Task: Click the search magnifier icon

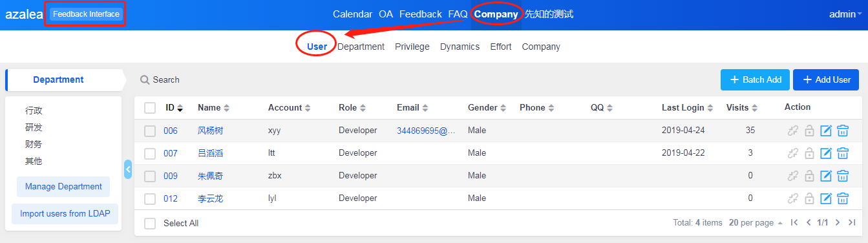Action: pos(145,79)
